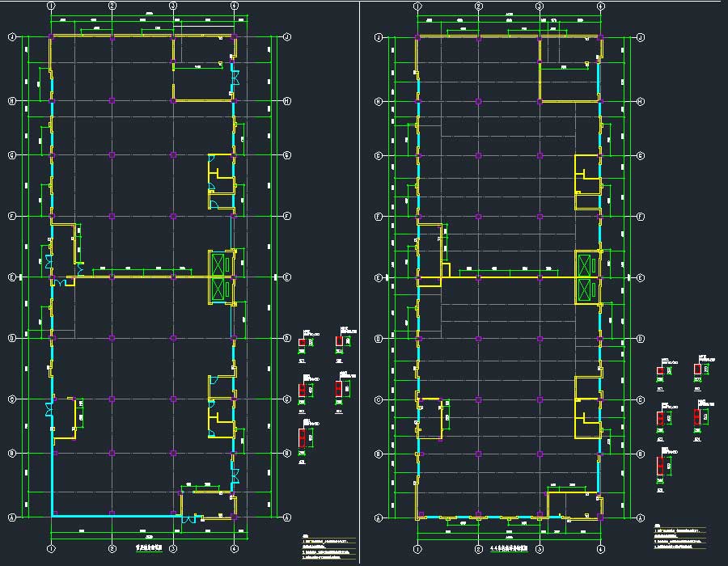Viewport: 728px width, 566px height.
Task: Select double door on west wall near axis C
Action: point(49,407)
